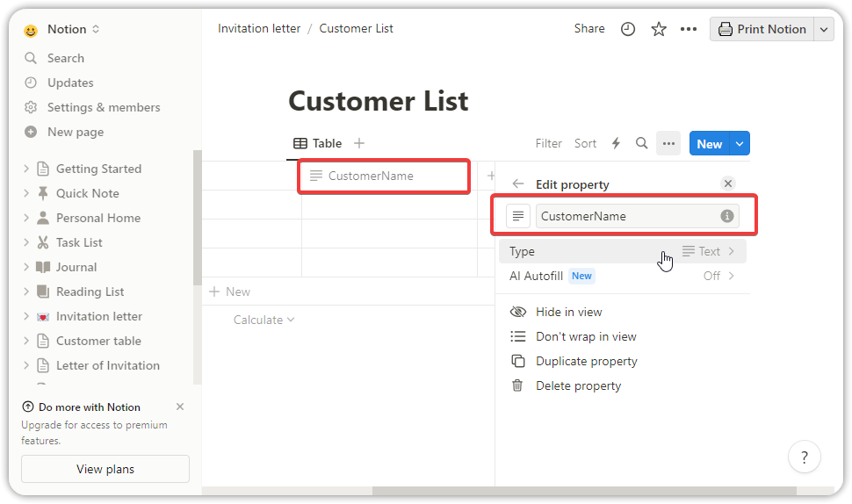The width and height of the screenshot is (852, 504).
Task: Close the Edit property panel
Action: [728, 184]
